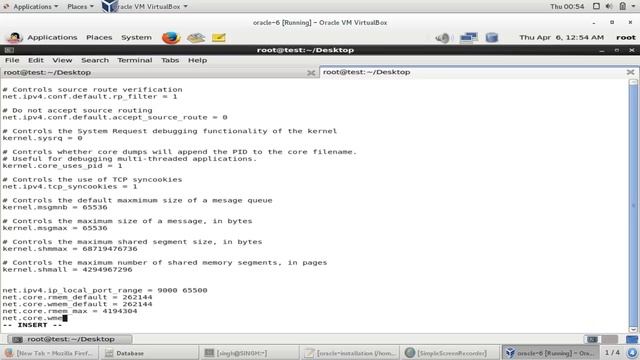Screen dimensions: 640x360
Task: Open Oracle VM VirtualBox app menu
Action: coord(145,7)
